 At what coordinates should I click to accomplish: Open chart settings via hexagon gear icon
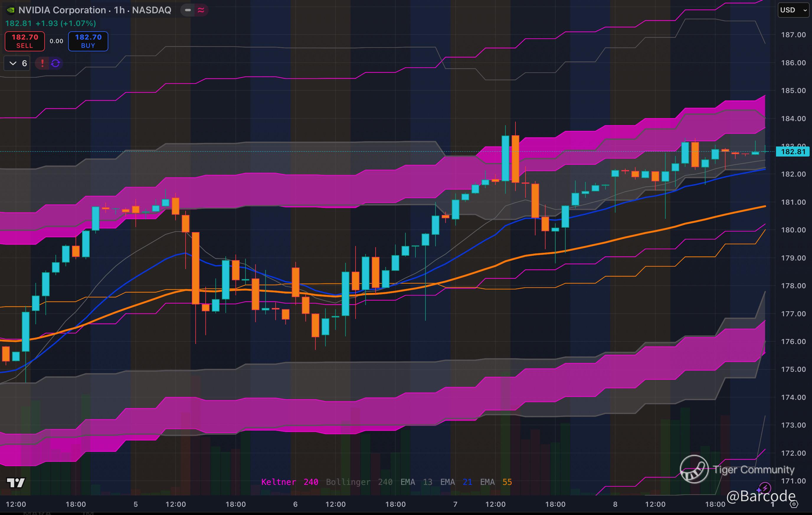(x=794, y=504)
